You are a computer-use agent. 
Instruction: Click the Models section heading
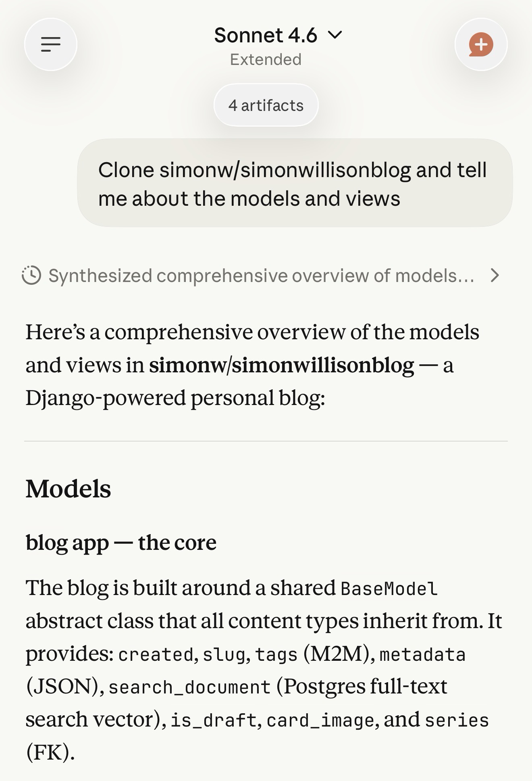point(68,489)
